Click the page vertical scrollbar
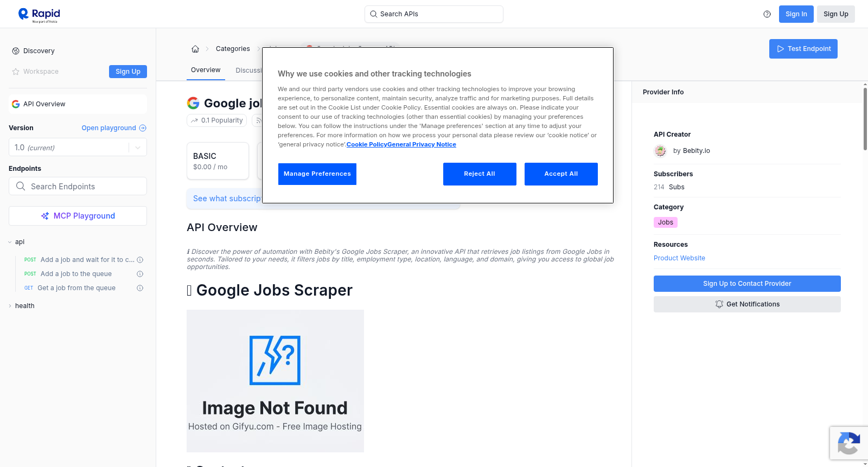This screenshot has height=467, width=868. 865,119
